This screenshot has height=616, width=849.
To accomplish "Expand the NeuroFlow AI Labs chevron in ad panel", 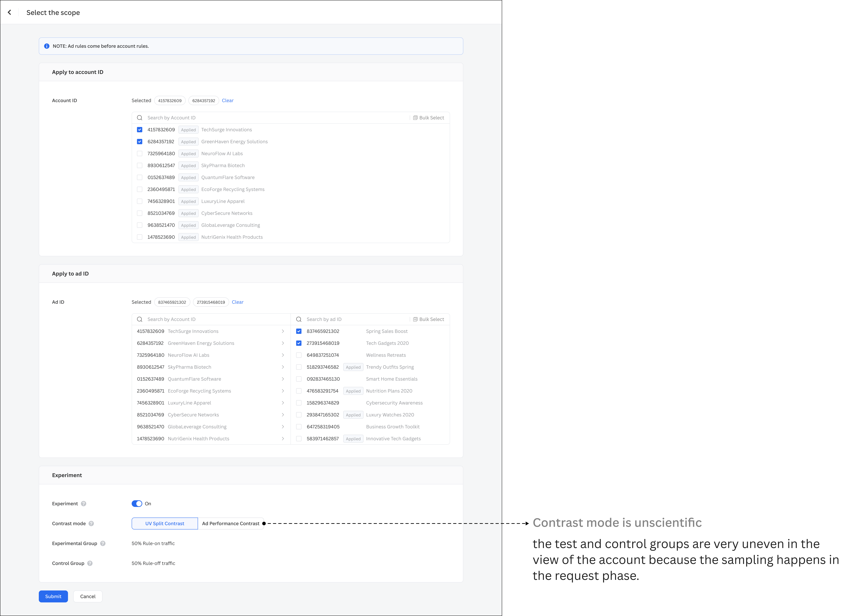I will [283, 355].
